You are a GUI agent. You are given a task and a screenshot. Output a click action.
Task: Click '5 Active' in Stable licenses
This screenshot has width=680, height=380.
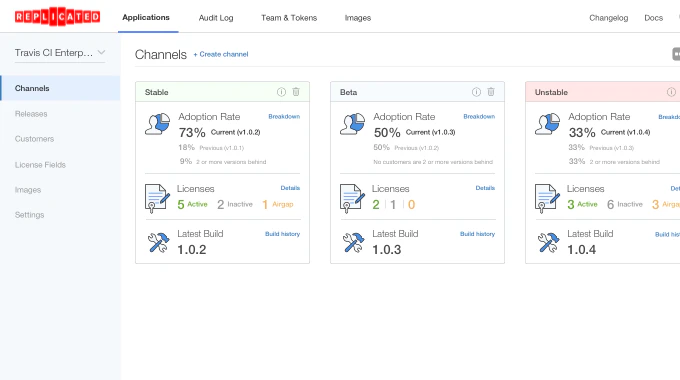point(193,204)
